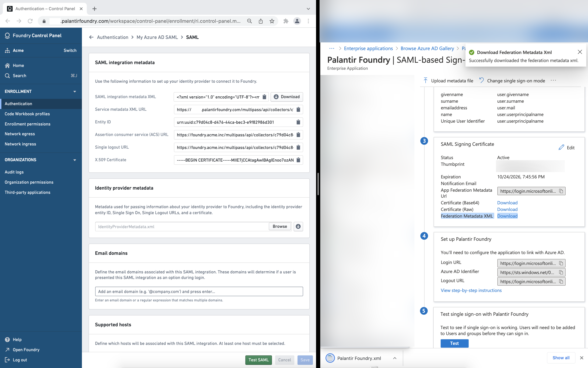Screen dimensions: 588x368
Task: Click Show all downloads
Action: click(561, 357)
